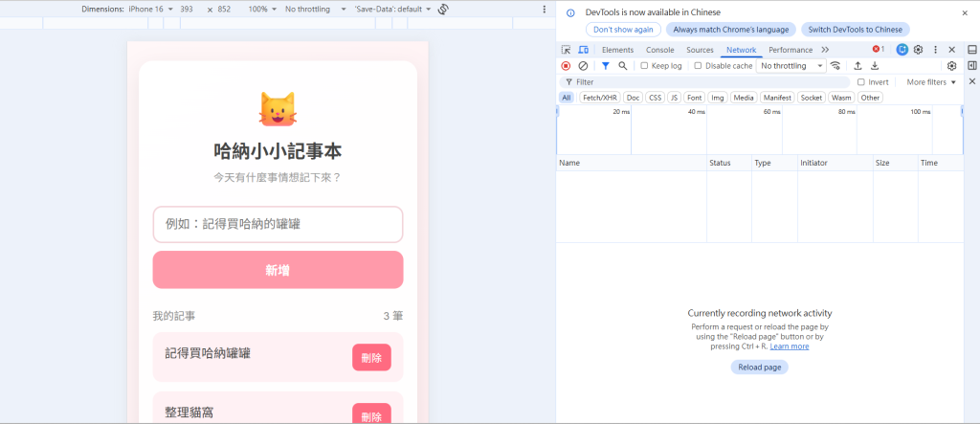
Task: Switch to the Elements tab
Action: (617, 50)
